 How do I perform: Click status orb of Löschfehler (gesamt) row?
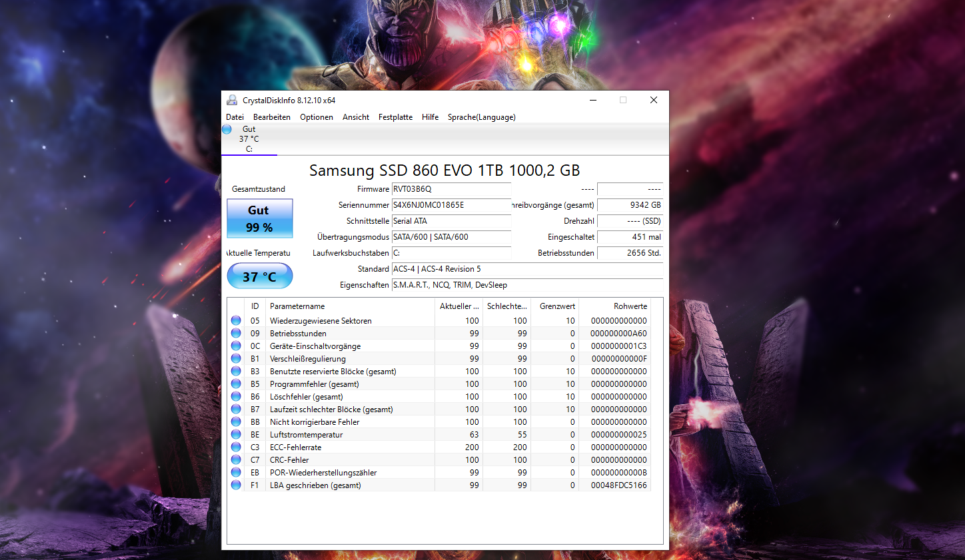[236, 396]
